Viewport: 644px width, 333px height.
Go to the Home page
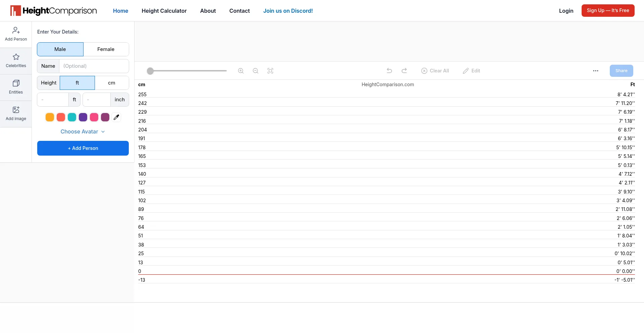point(120,11)
